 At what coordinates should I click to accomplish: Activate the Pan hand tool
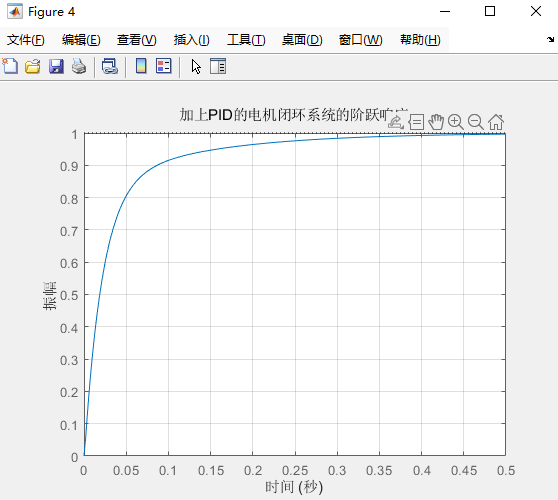pos(436,122)
